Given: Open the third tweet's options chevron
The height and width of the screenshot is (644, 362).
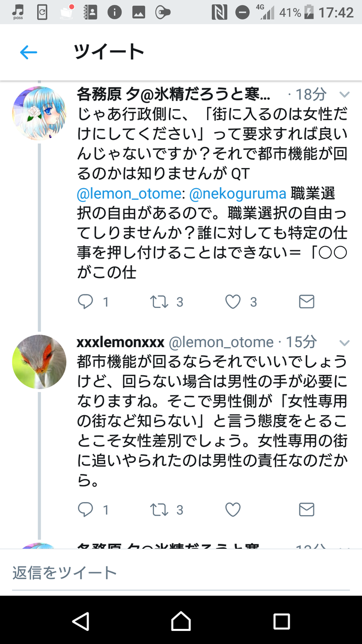Looking at the screenshot, I should coord(344,546).
